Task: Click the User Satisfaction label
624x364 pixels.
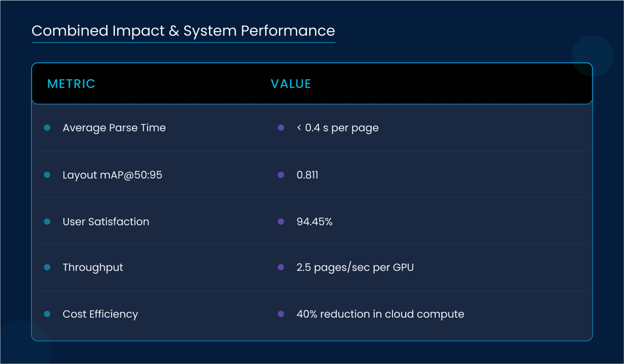Action: tap(106, 222)
